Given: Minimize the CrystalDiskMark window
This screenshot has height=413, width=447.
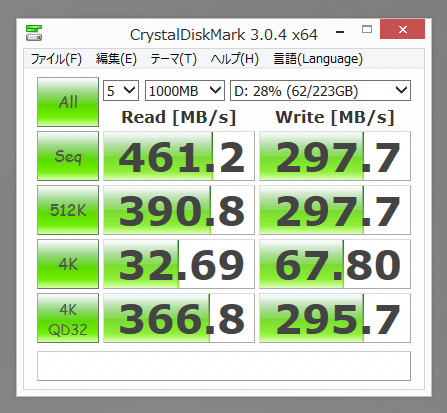Looking at the screenshot, I should pos(340,32).
